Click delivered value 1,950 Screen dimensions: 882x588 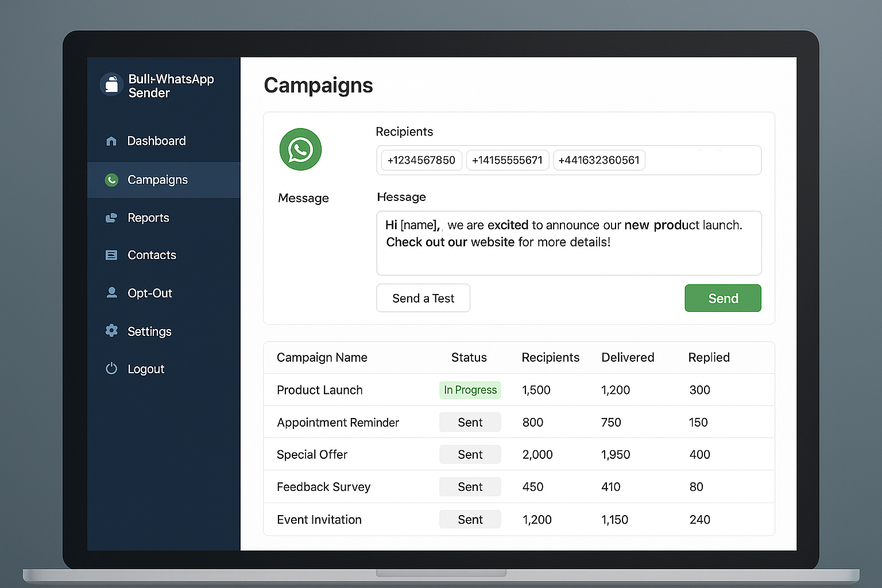tap(616, 454)
